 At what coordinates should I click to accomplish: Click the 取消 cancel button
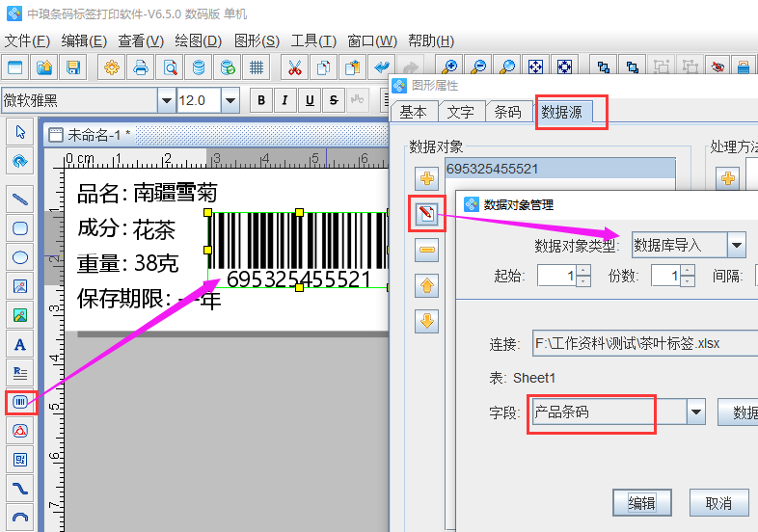pyautogui.click(x=718, y=502)
